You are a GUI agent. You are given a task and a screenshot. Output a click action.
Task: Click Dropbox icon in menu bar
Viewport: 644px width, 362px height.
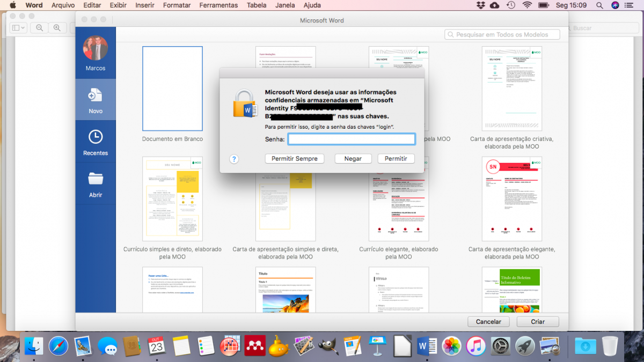click(x=480, y=5)
